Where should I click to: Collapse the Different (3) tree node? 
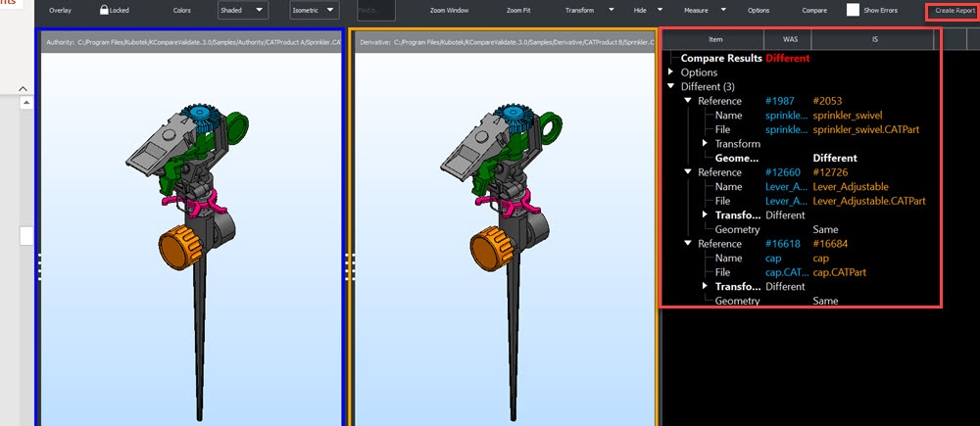point(671,87)
